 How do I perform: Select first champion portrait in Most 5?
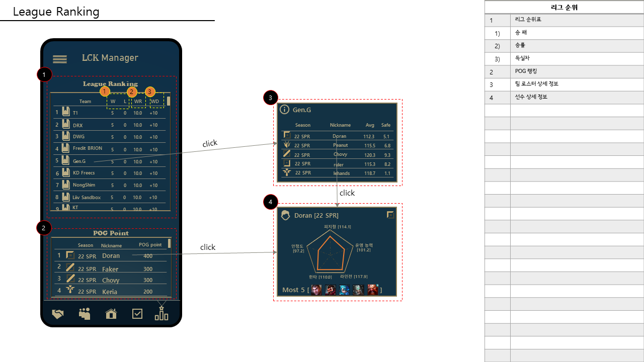coord(316,290)
